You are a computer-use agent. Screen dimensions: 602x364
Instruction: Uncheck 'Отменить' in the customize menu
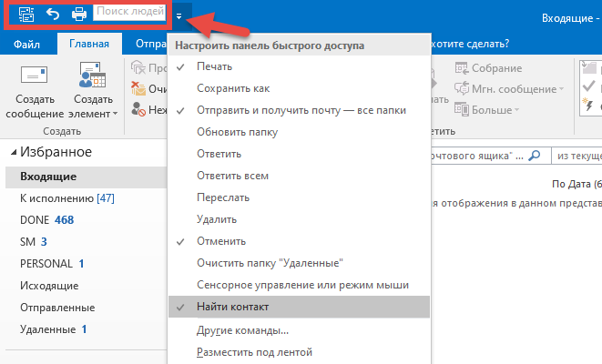coord(299,242)
